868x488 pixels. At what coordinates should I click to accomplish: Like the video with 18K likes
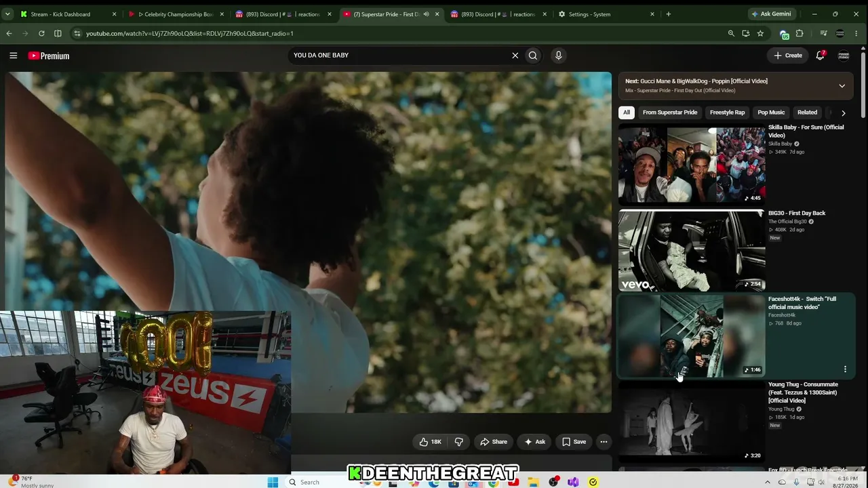pos(430,442)
